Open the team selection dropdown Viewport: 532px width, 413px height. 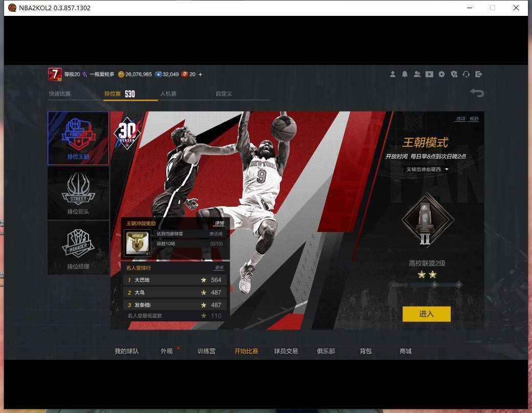pyautogui.click(x=427, y=169)
